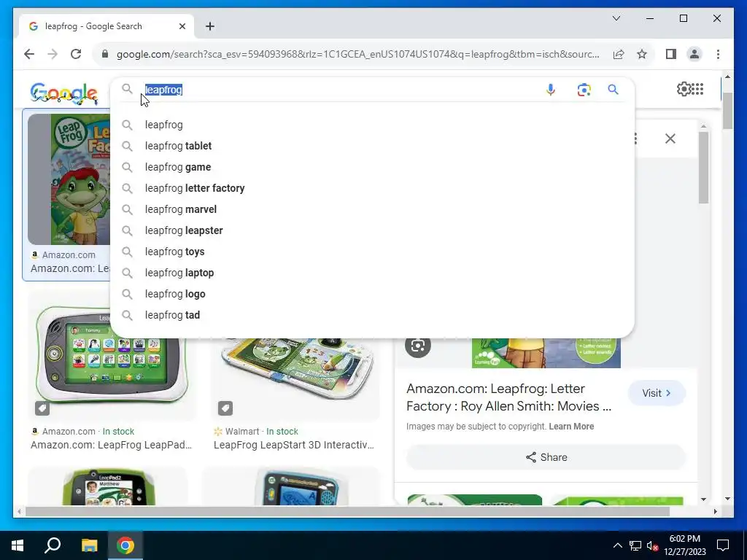This screenshot has width=747, height=560.
Task: Click the address bar URL
Action: (x=357, y=54)
